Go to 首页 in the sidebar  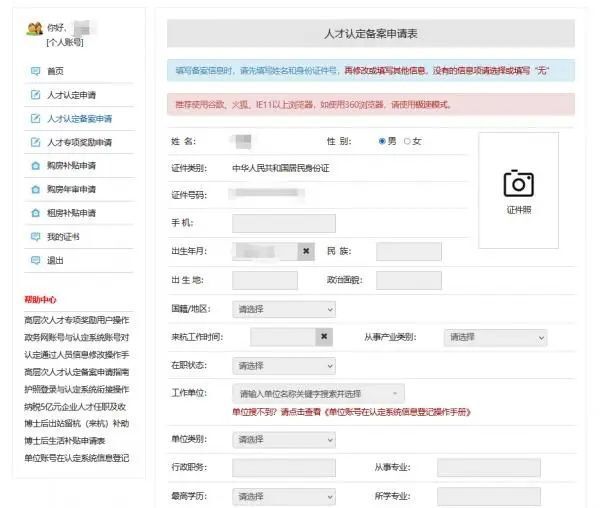click(x=55, y=71)
